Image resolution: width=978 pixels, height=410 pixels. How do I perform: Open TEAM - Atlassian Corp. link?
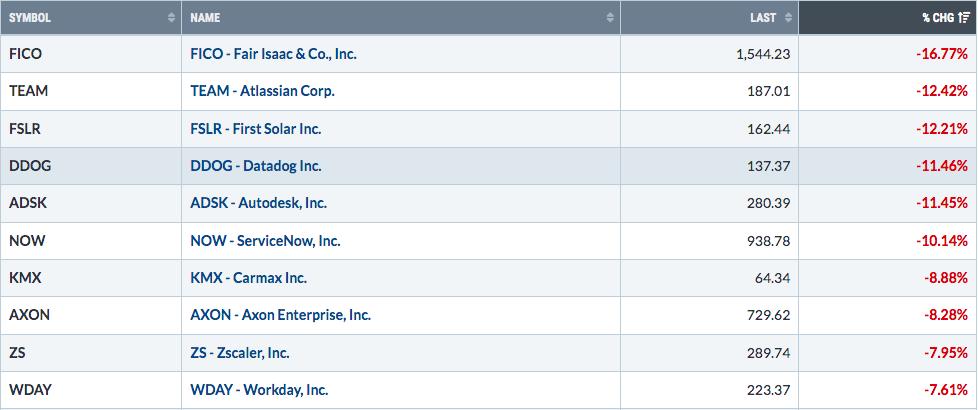[x=263, y=91]
